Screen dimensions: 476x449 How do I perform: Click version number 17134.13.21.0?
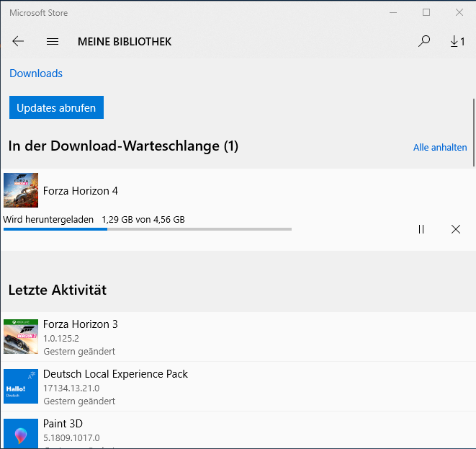[x=71, y=388]
